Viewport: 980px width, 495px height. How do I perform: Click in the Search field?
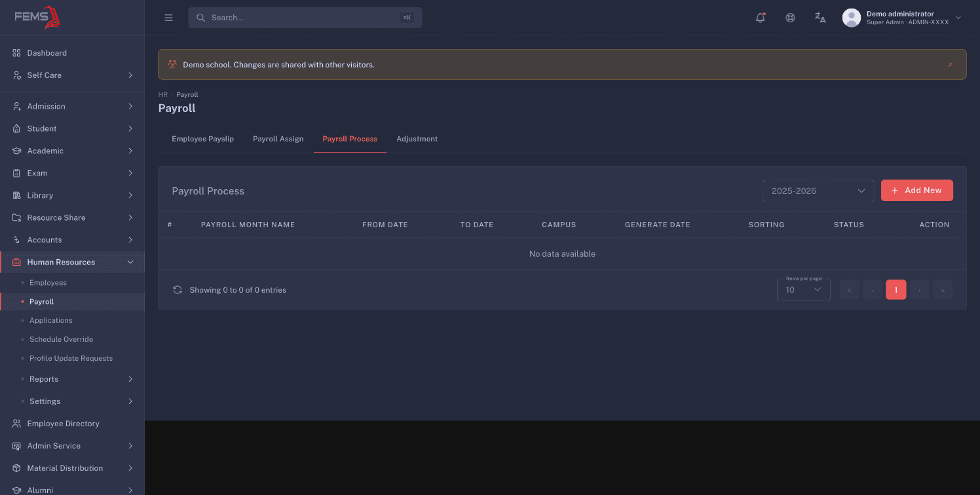pyautogui.click(x=305, y=18)
